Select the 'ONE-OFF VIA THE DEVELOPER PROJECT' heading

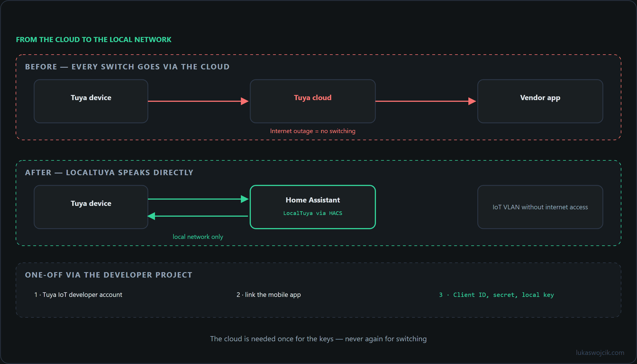tap(109, 275)
